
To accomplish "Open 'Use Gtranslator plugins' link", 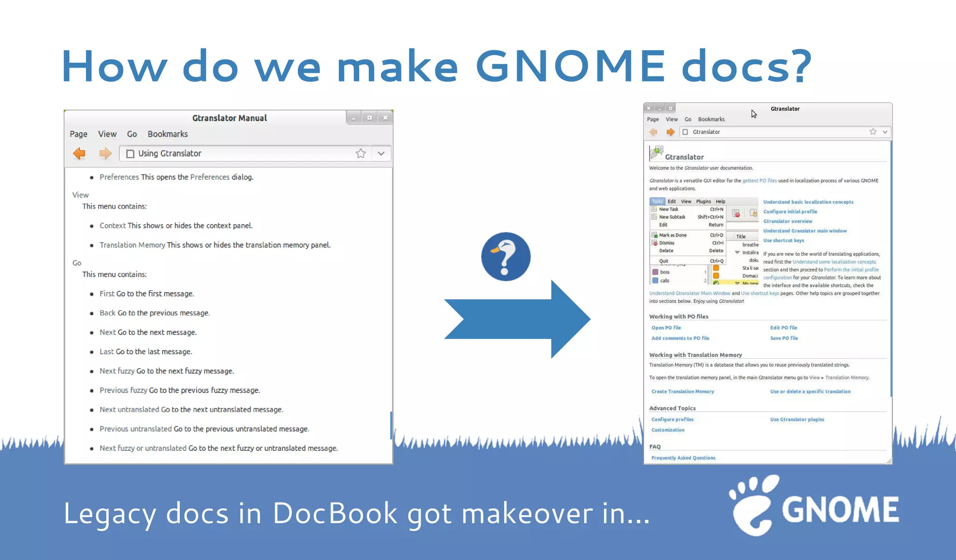I will (797, 420).
